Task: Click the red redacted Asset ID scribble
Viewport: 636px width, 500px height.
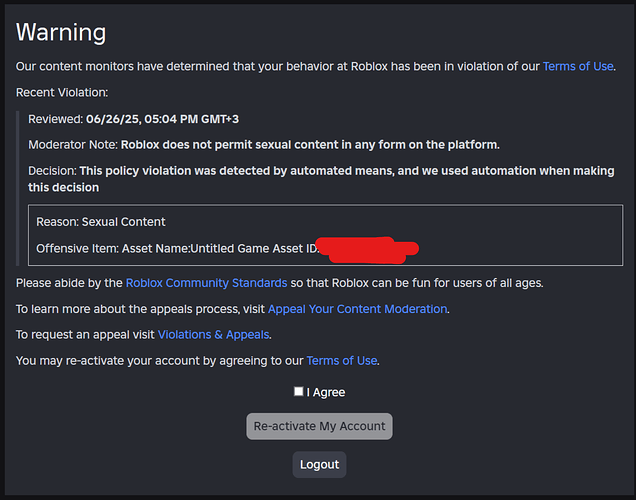Action: [367, 250]
